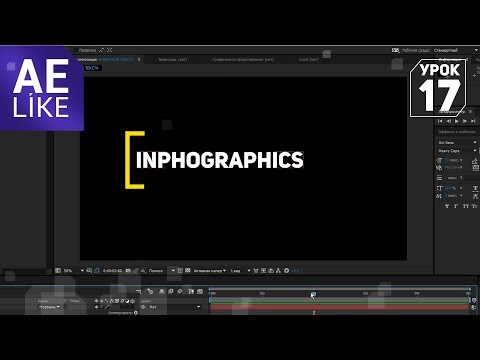
Task: Click the Faux Italic button in Character panel
Action: pyautogui.click(x=456, y=206)
